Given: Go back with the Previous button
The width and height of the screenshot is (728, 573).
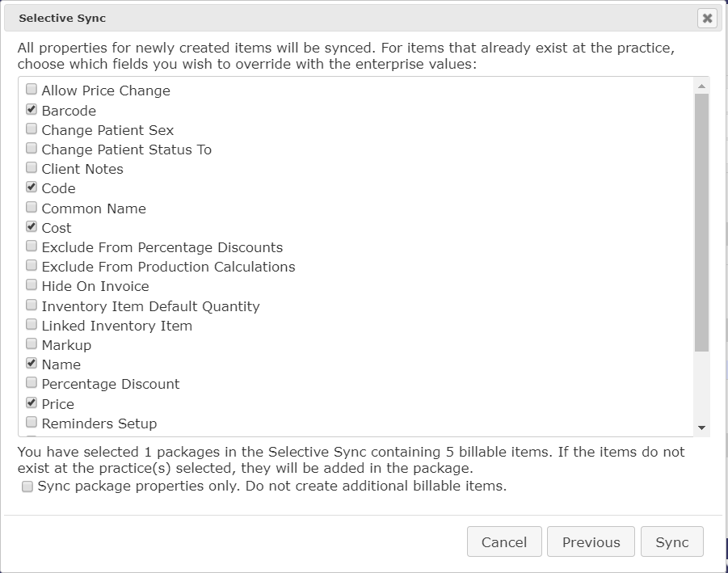Looking at the screenshot, I should point(591,541).
